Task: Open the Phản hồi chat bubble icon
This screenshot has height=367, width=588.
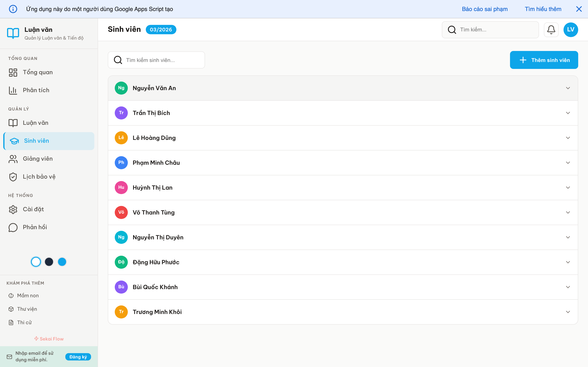Action: click(13, 227)
